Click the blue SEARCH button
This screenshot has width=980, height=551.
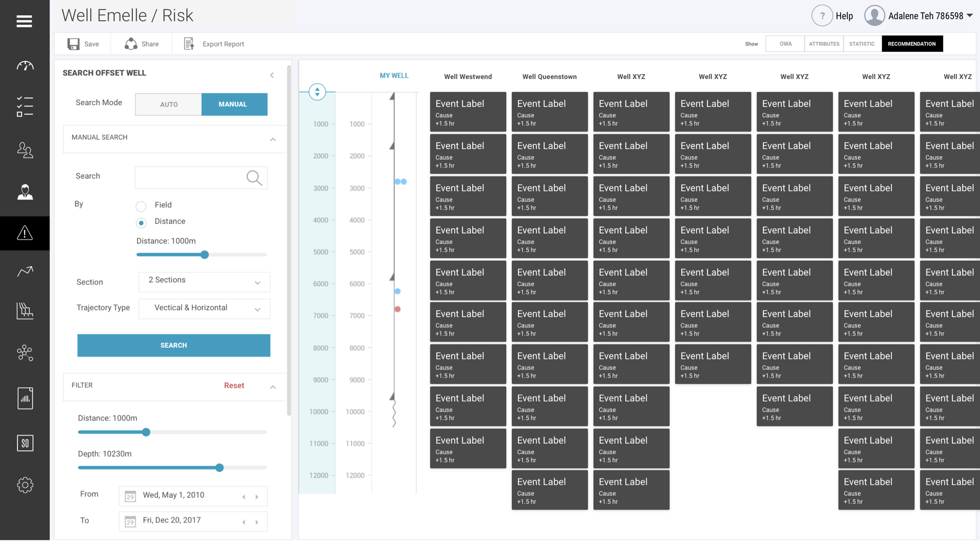point(174,345)
